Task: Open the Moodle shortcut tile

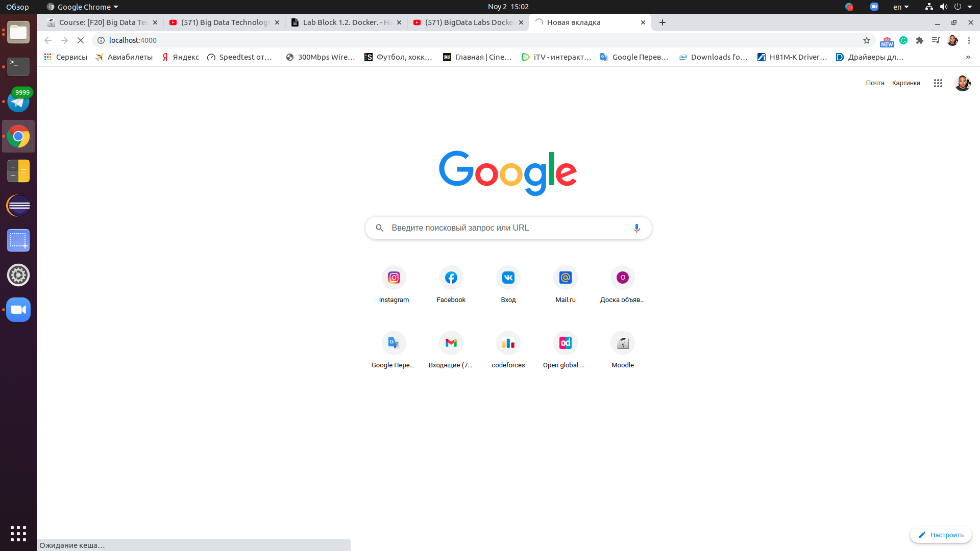Action: tap(622, 350)
